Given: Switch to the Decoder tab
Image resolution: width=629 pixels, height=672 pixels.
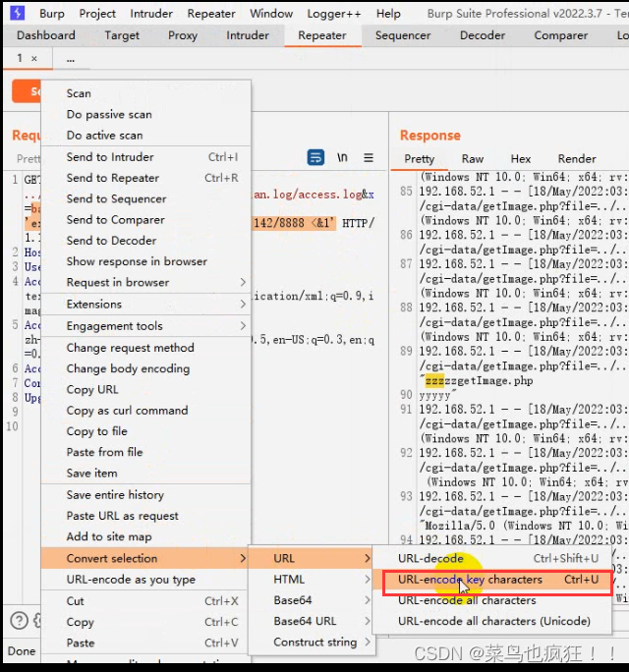Looking at the screenshot, I should 483,35.
